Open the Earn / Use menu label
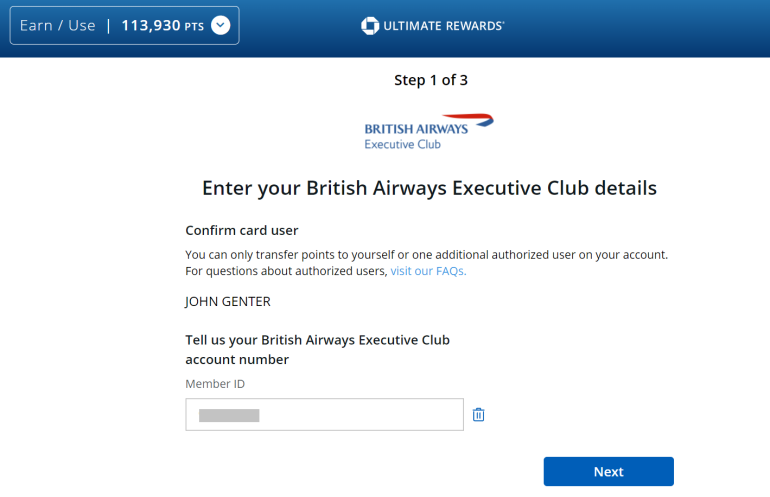770x497 pixels. click(58, 26)
